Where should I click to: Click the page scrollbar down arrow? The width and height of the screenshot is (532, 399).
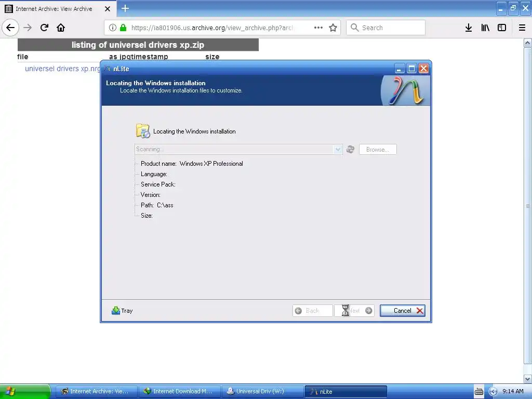point(528,379)
